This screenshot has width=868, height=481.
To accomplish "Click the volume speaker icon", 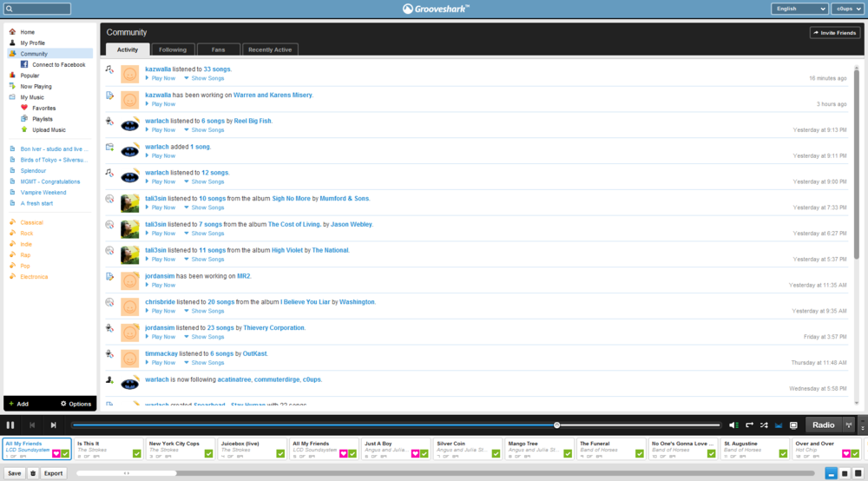I will 733,425.
